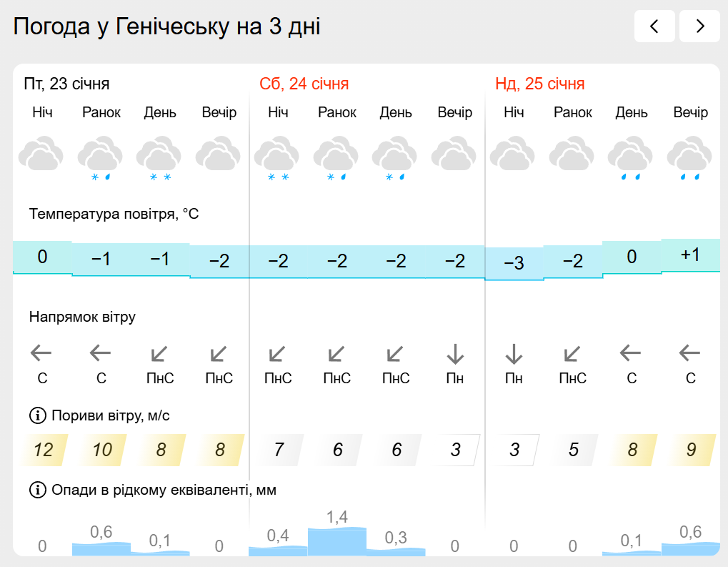Click the Погода у Генічеську title
This screenshot has height=567, width=728.
(167, 26)
